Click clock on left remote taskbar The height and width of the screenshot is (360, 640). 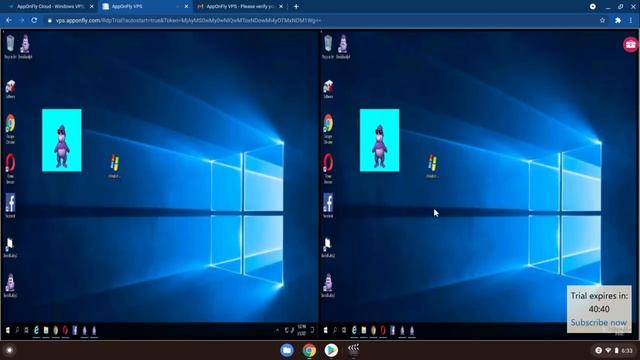click(x=302, y=330)
